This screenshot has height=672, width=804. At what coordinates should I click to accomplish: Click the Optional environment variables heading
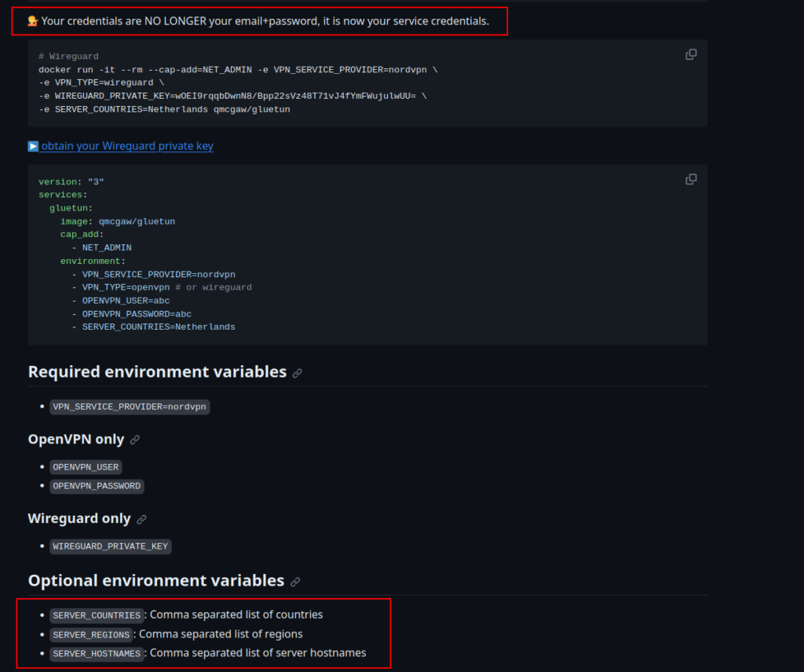(x=156, y=580)
